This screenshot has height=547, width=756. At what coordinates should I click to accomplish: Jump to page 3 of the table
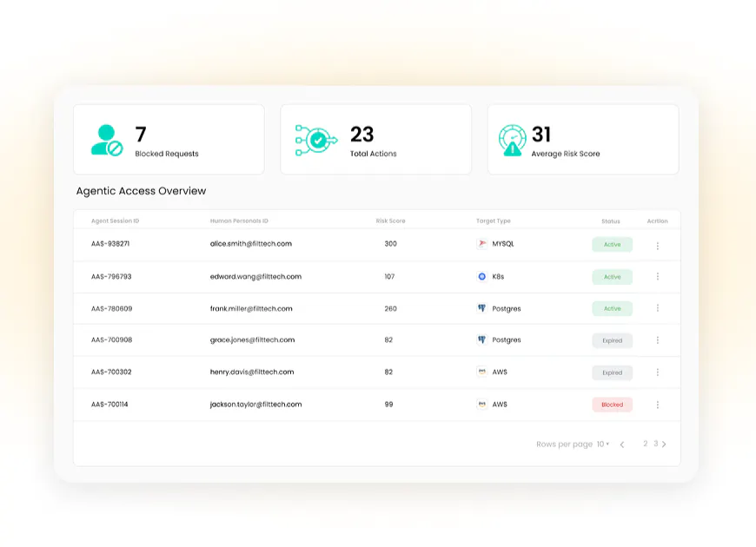[x=655, y=444]
